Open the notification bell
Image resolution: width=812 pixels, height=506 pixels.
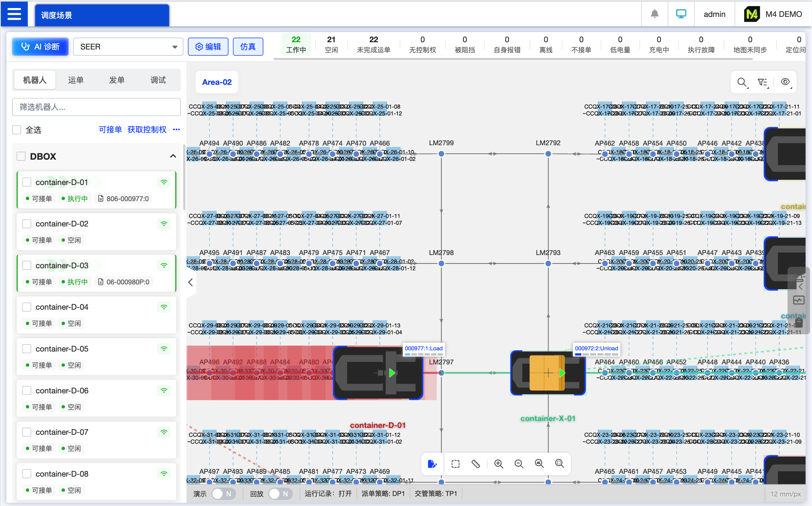[x=654, y=14]
